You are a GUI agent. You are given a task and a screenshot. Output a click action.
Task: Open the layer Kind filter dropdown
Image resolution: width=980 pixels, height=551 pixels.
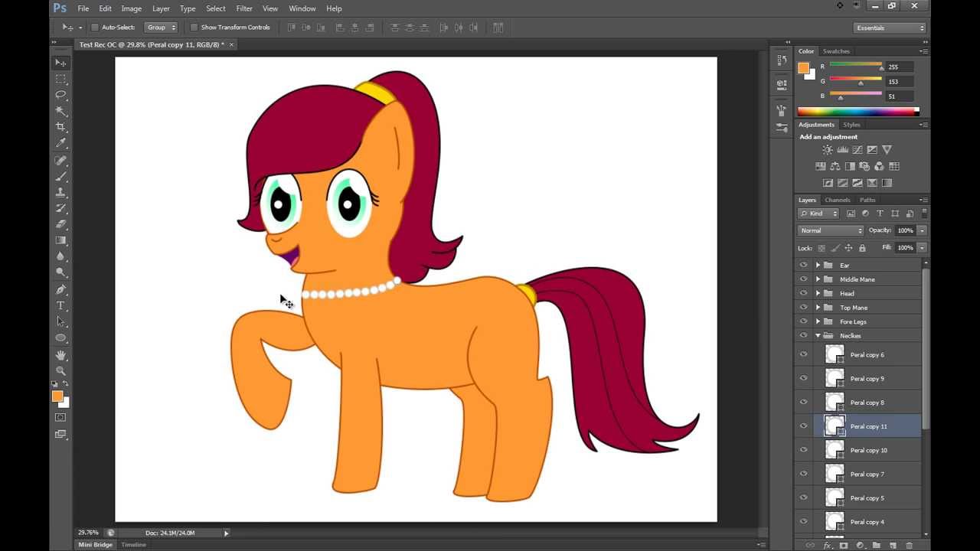(x=818, y=214)
